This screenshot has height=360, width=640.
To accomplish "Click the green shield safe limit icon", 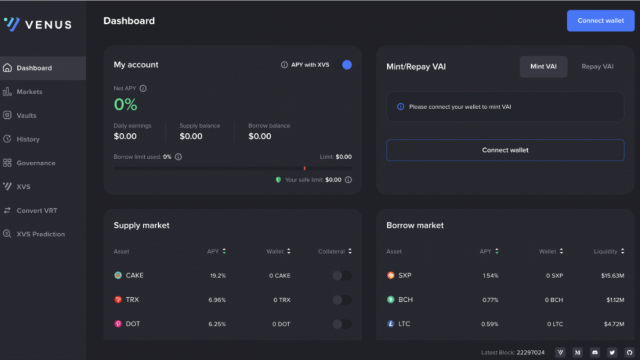I will point(278,180).
